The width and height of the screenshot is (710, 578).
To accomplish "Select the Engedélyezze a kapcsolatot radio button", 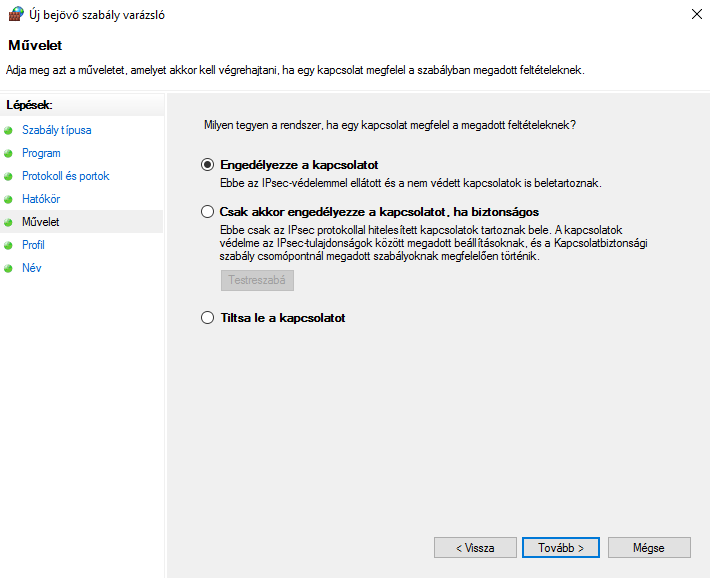I will coord(208,165).
